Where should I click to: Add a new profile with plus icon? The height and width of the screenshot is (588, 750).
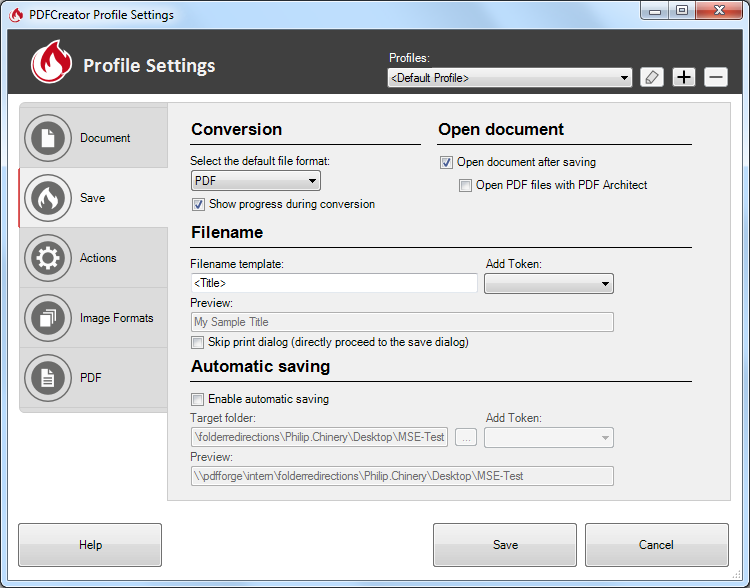click(x=684, y=77)
